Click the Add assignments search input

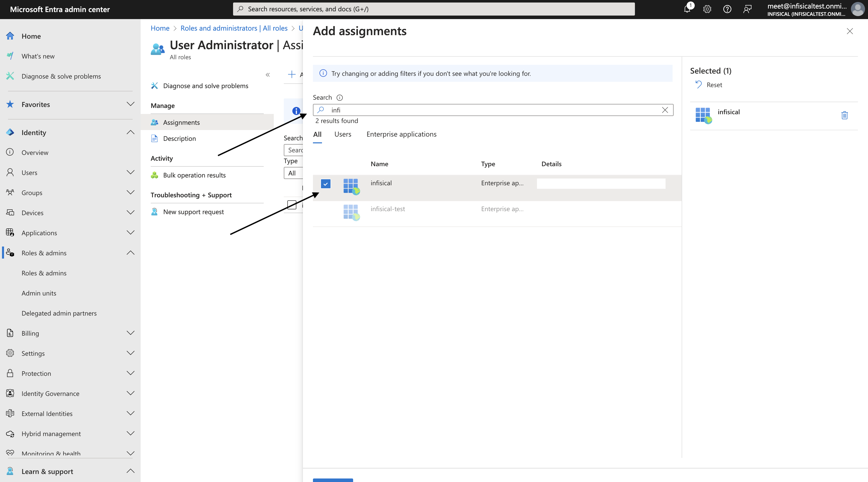pyautogui.click(x=493, y=110)
